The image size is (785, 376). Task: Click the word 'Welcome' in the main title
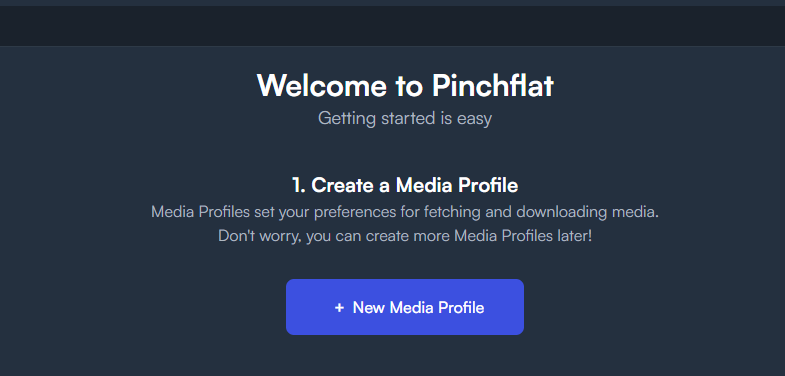322,85
